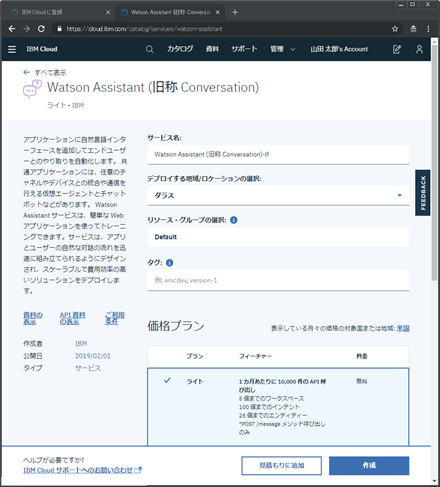Open the 山田 太郎's Account switcher
Image resolution: width=440 pixels, height=487 pixels.
pyautogui.click(x=339, y=49)
